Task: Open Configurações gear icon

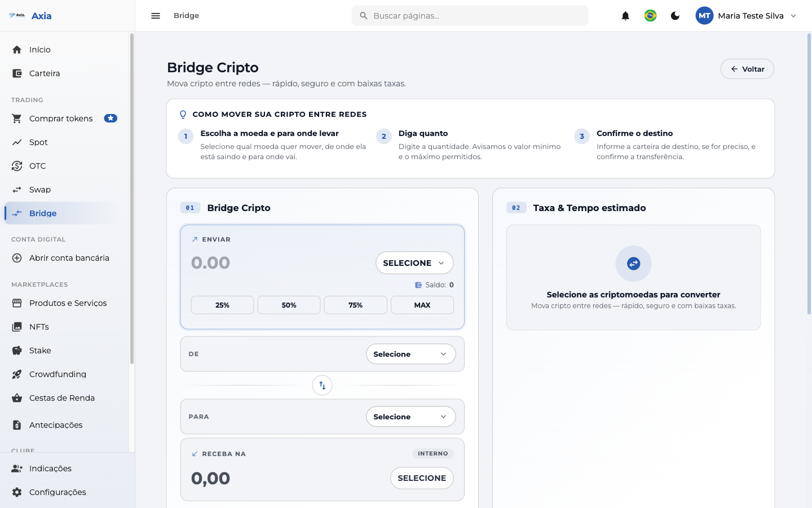Action: pos(17,492)
